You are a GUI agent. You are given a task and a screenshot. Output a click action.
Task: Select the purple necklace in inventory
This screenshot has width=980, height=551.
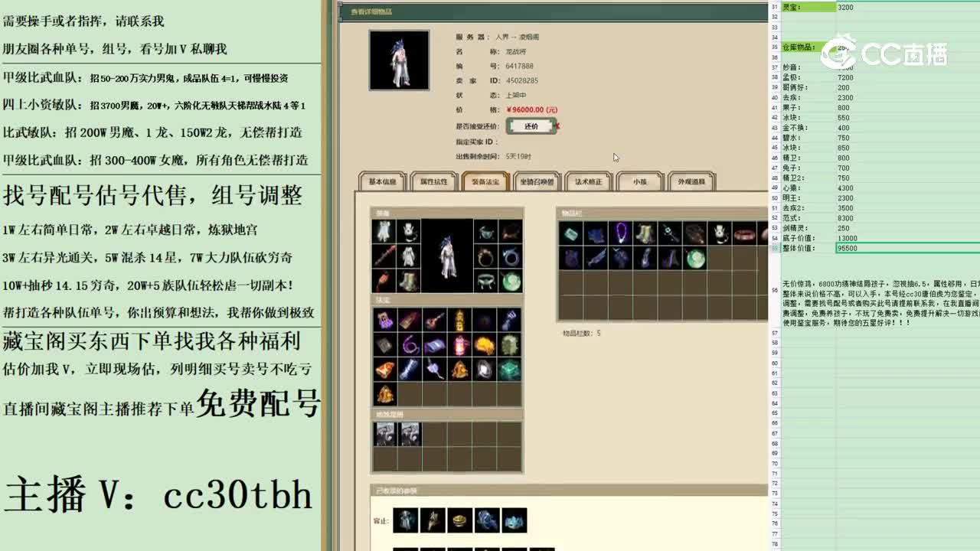(x=620, y=233)
